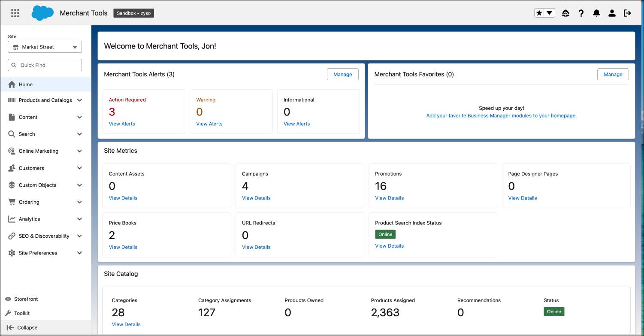The image size is (644, 336).
Task: Click the Ordering cart icon
Action: pos(12,202)
